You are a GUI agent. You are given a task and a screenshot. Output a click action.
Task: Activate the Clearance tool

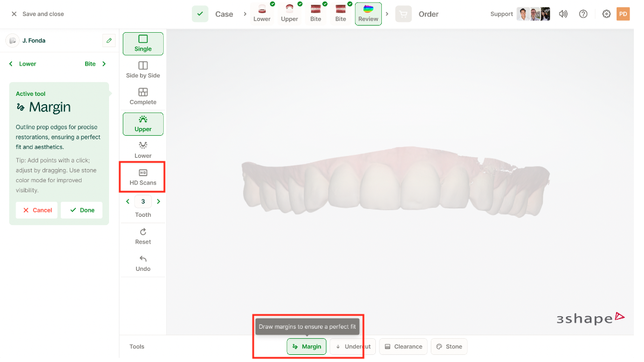point(403,347)
